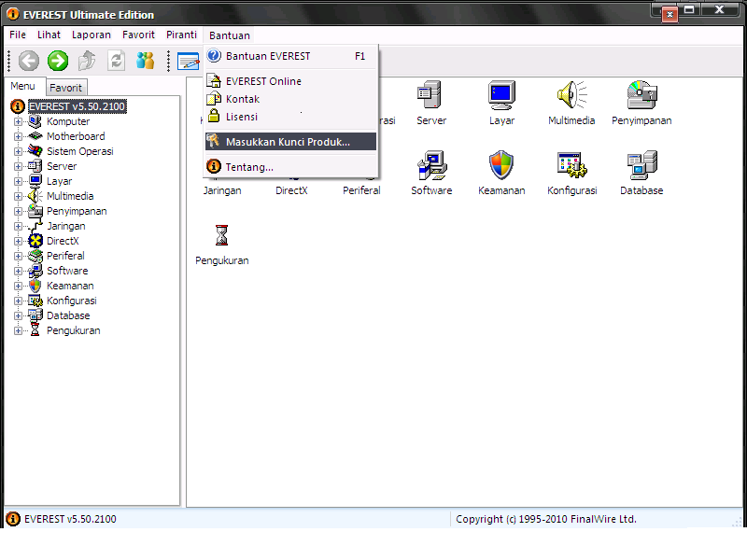The width and height of the screenshot is (747, 560).
Task: Select Keamanan in the tree
Action: 70,286
